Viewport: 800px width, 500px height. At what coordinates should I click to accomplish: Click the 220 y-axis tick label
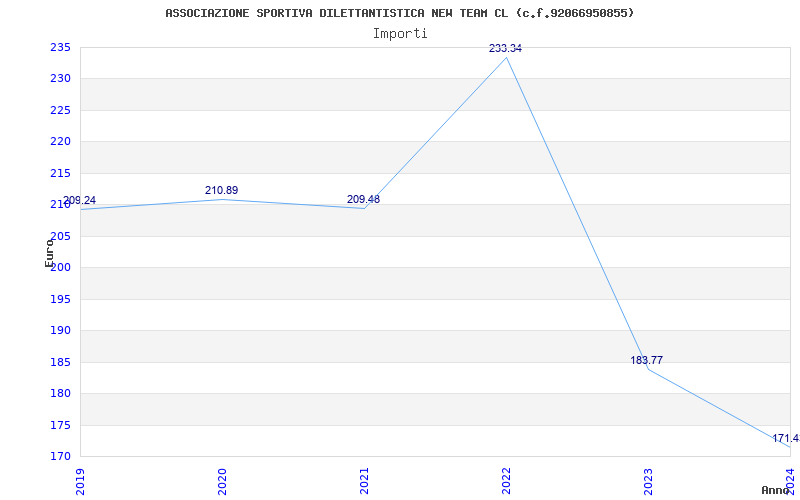(60, 142)
